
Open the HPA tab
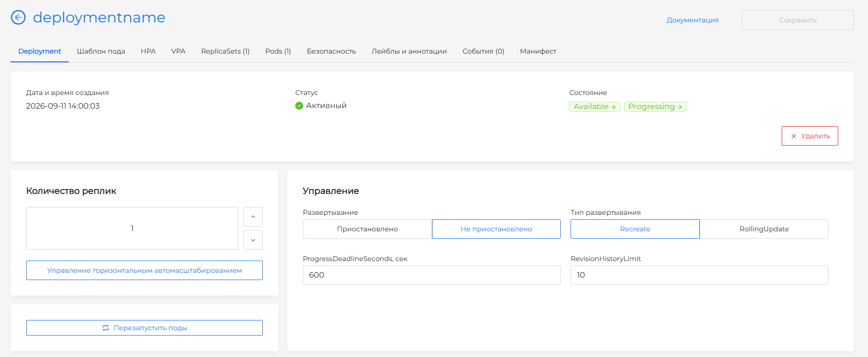coord(148,51)
